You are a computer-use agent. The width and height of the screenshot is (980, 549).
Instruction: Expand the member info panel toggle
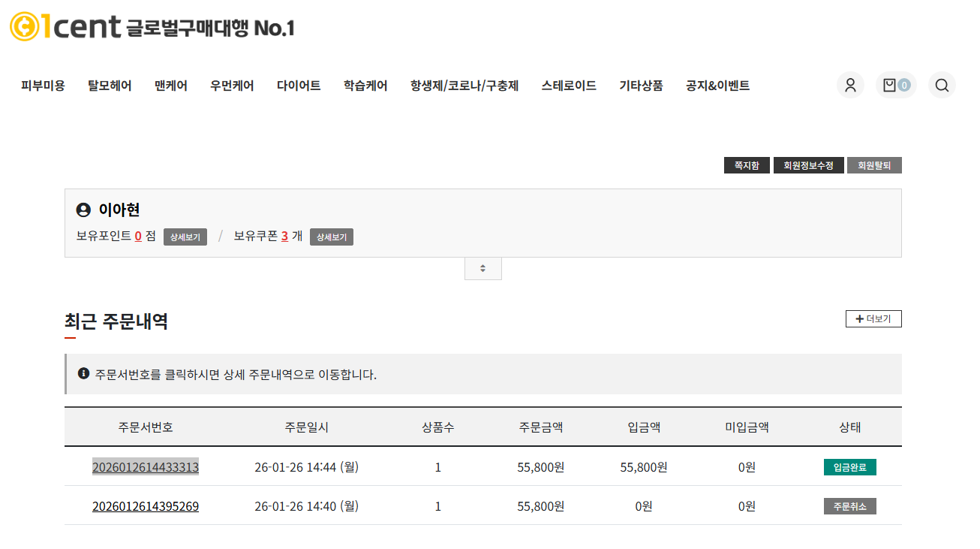coord(482,268)
